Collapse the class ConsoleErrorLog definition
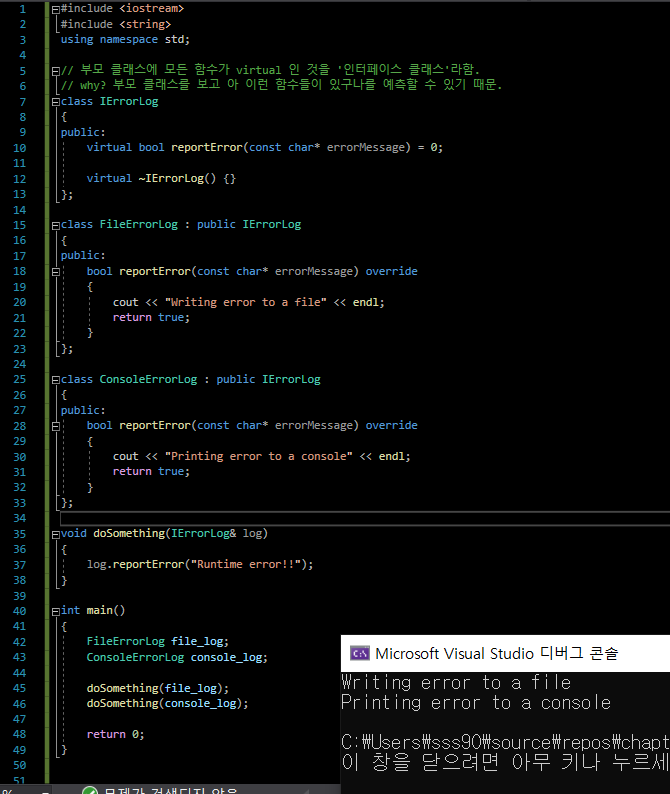The width and height of the screenshot is (670, 794). [56, 380]
